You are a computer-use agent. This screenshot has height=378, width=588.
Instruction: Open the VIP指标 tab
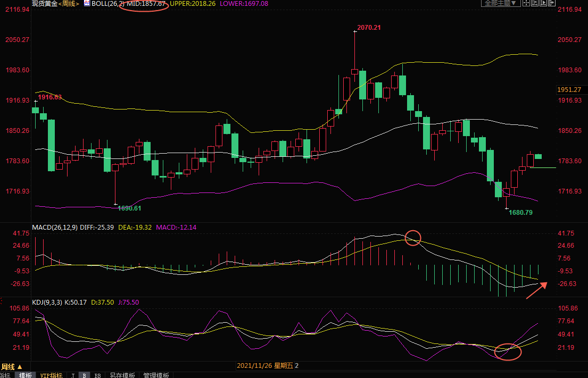[x=51, y=375]
